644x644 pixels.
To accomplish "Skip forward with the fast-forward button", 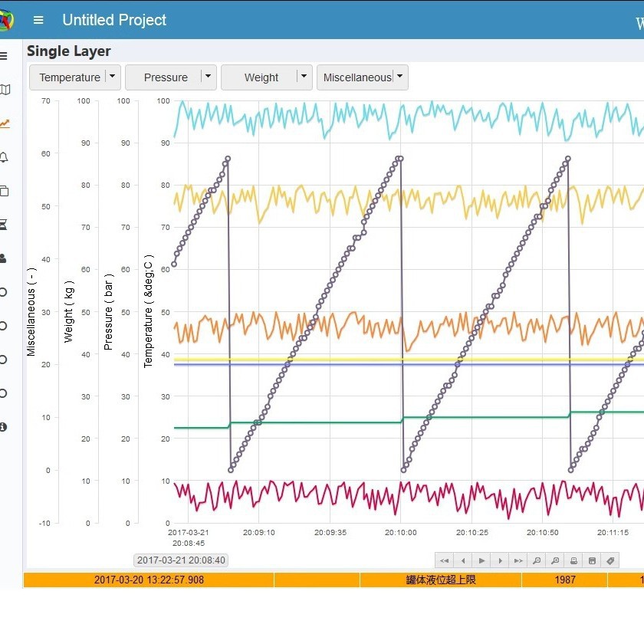I will point(518,560).
